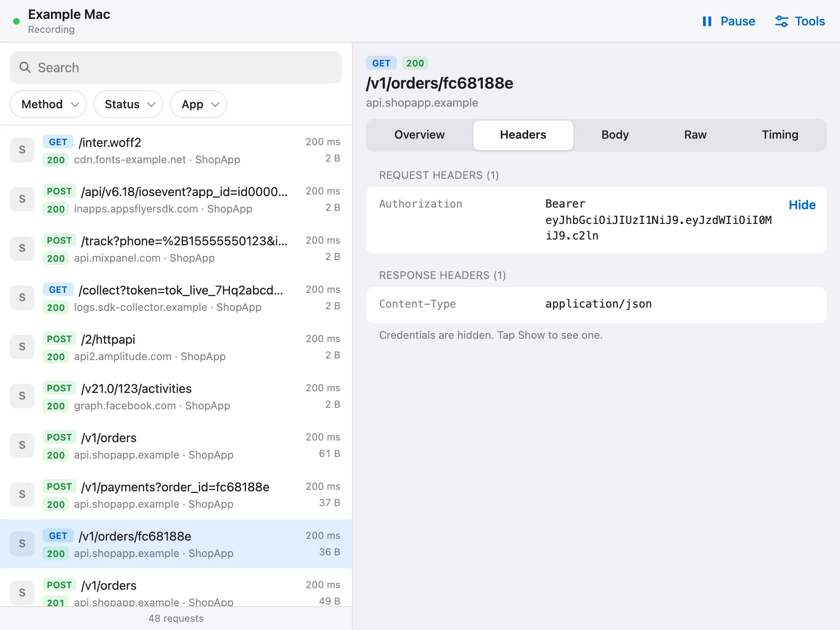Image resolution: width=840 pixels, height=630 pixels.
Task: Select the /v21.0/123/activities request
Action: point(176,396)
